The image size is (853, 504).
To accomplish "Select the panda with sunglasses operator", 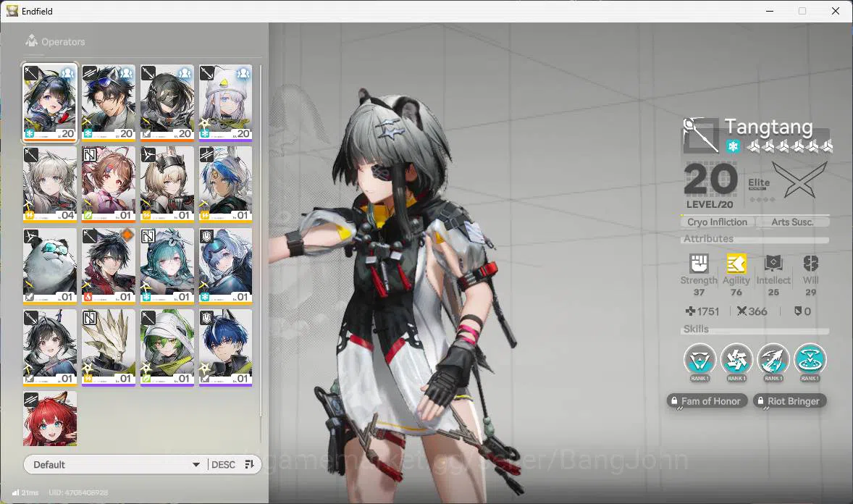I will [49, 266].
